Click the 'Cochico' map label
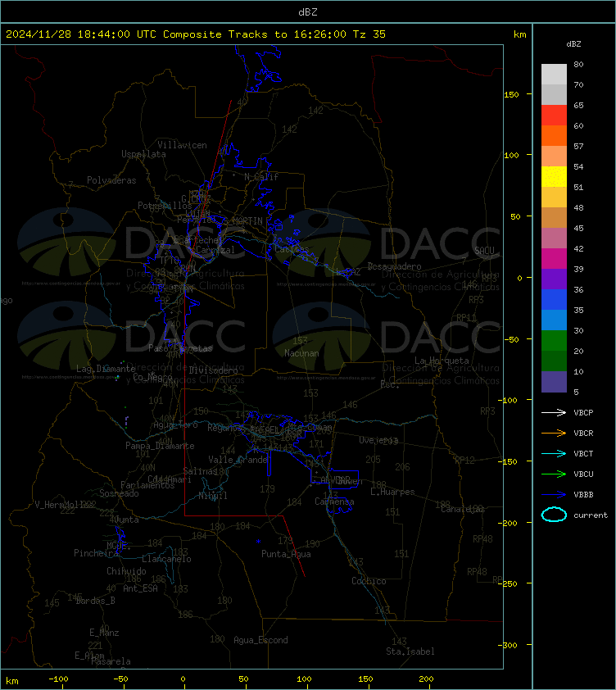 tap(369, 581)
